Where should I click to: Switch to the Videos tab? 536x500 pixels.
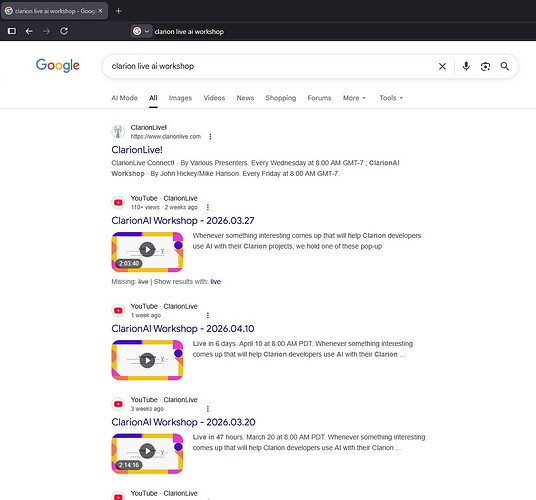tap(214, 98)
